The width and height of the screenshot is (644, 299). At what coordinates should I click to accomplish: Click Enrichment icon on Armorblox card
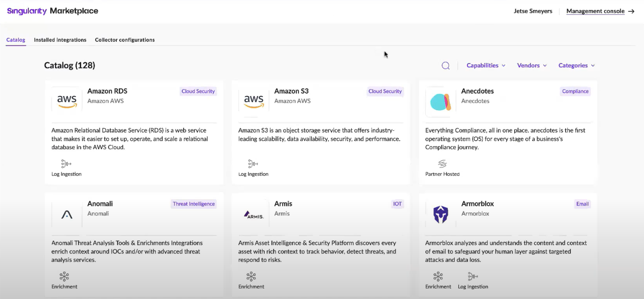tap(438, 276)
